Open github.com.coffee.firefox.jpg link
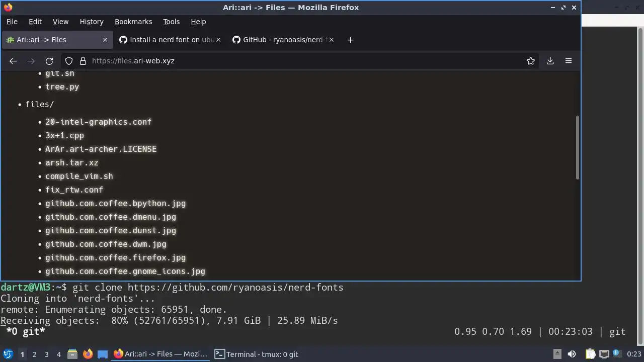Image resolution: width=644 pixels, height=362 pixels. (115, 258)
